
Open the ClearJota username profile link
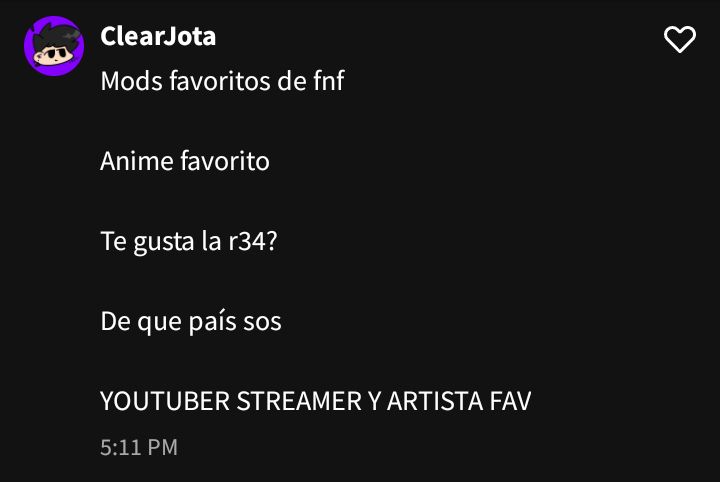[158, 36]
